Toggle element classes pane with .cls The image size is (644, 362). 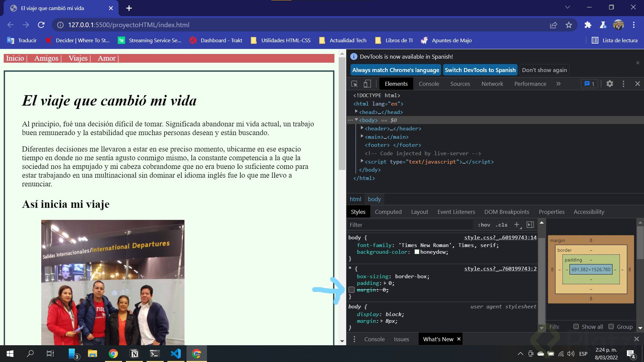(501, 225)
